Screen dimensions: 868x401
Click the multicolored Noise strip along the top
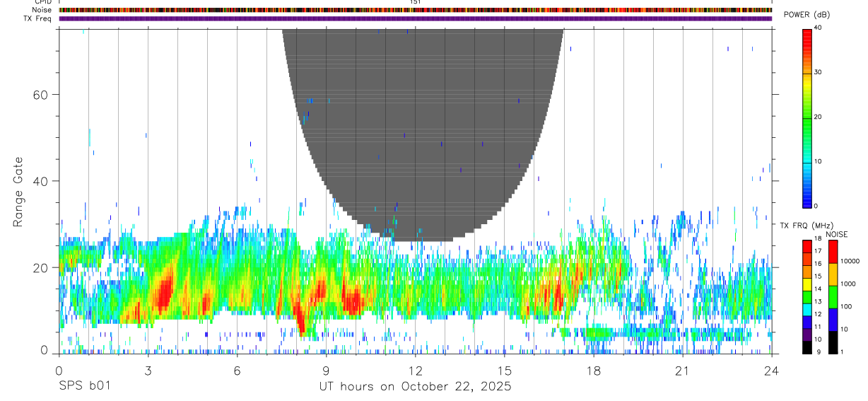pos(415,10)
